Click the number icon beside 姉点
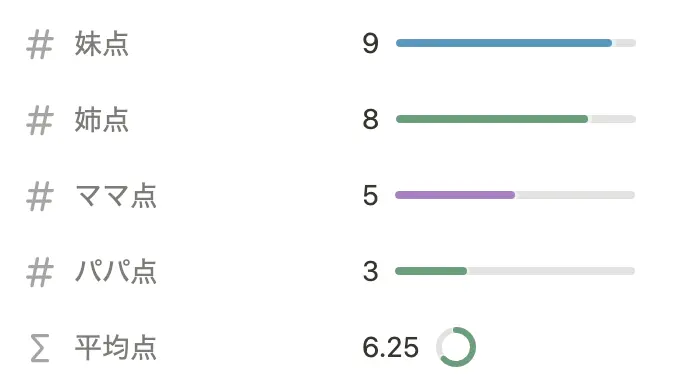674x384 pixels. (x=40, y=120)
